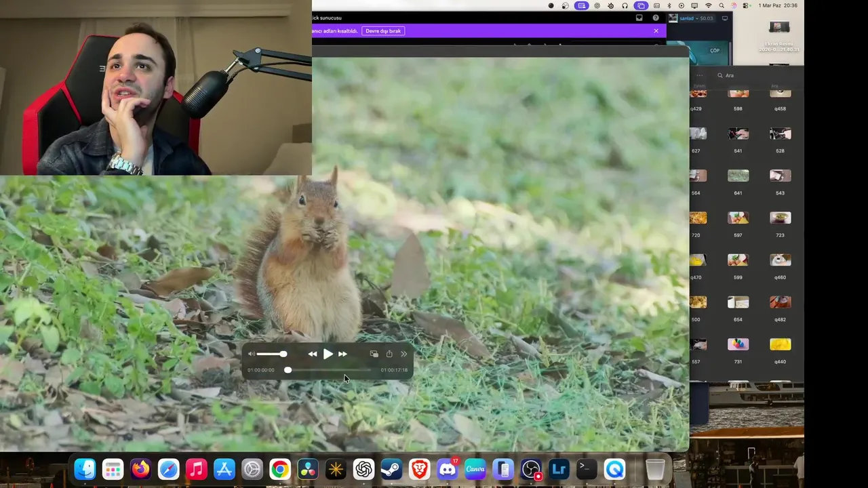The width and height of the screenshot is (868, 488).
Task: Select the file thumbnail named 599
Action: click(x=738, y=260)
